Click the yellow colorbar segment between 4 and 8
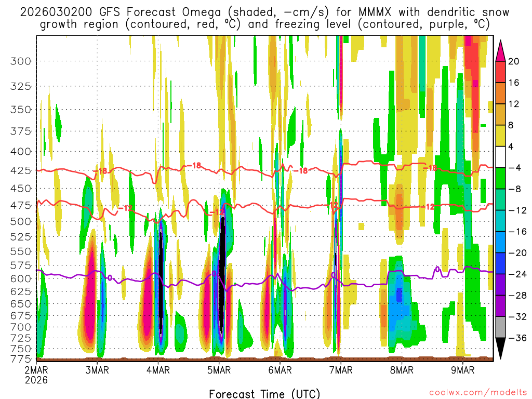This screenshot has height=399, width=532. [501, 136]
